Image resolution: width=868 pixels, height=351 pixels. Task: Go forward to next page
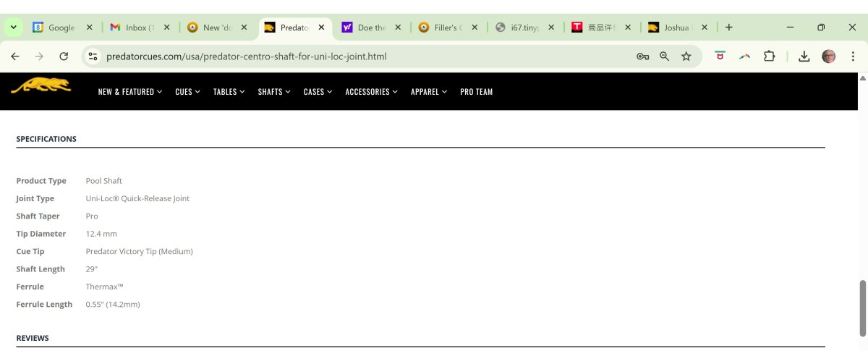pos(39,56)
